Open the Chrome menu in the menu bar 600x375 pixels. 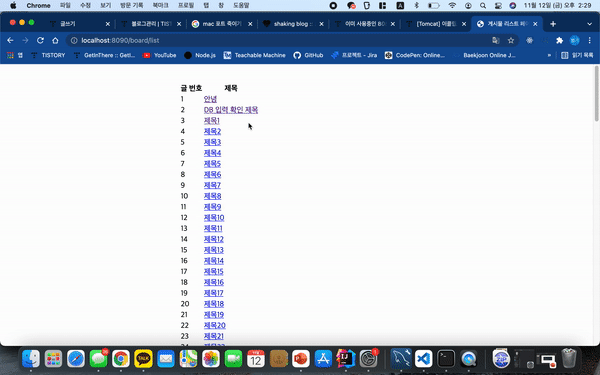[38, 5]
